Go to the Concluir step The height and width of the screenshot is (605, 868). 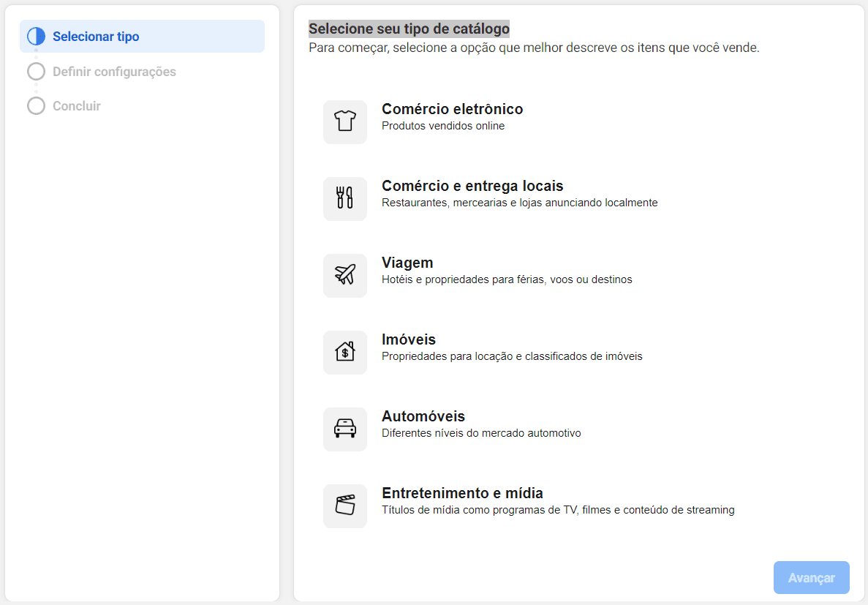(x=75, y=105)
